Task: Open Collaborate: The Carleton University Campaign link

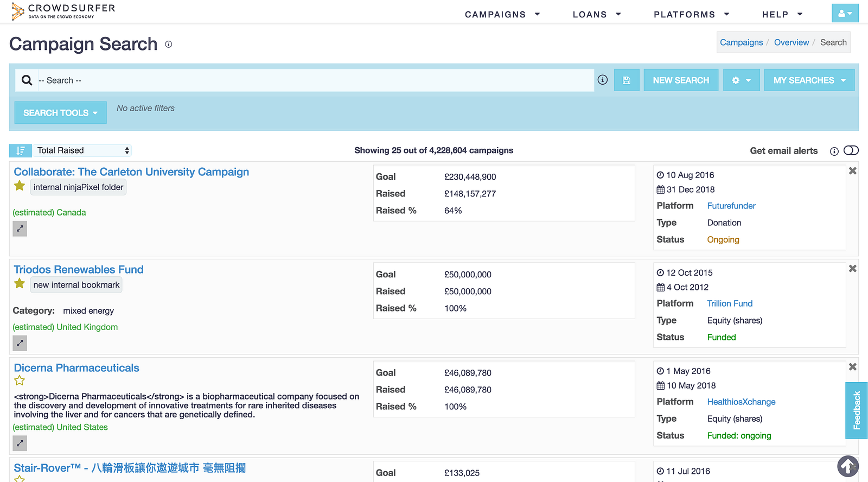Action: click(131, 172)
